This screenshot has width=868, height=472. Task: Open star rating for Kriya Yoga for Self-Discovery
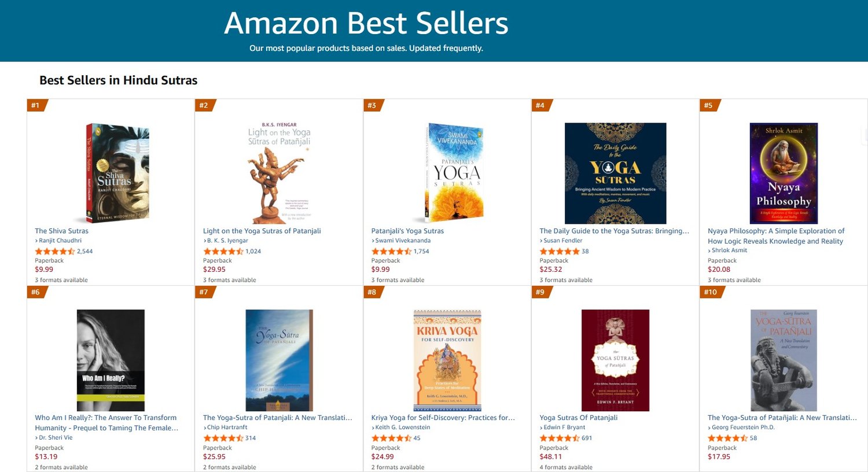391,438
